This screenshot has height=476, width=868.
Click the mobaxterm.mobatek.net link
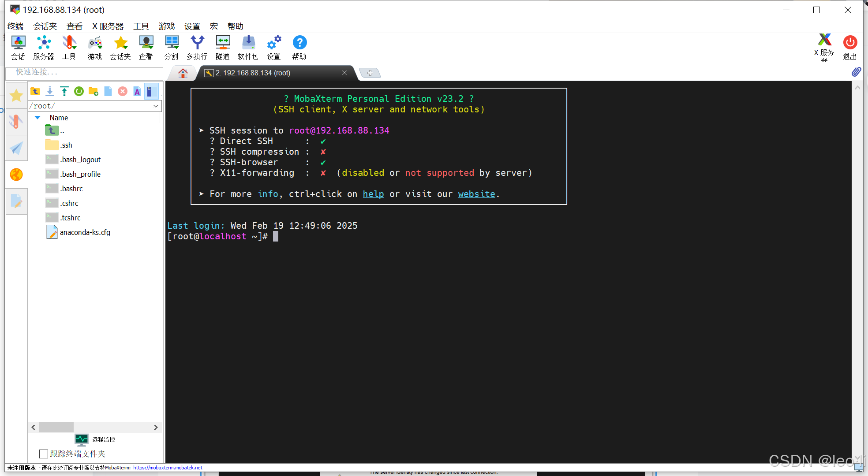pos(168,468)
